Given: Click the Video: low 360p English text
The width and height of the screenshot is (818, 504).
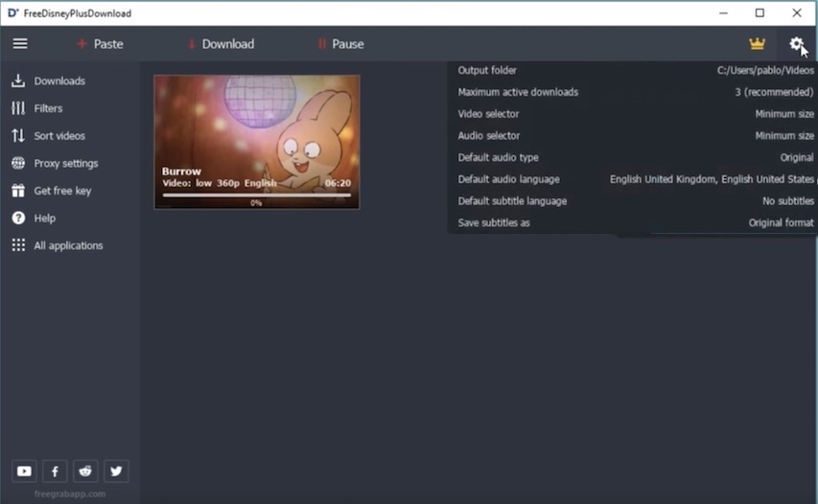Looking at the screenshot, I should (x=219, y=183).
